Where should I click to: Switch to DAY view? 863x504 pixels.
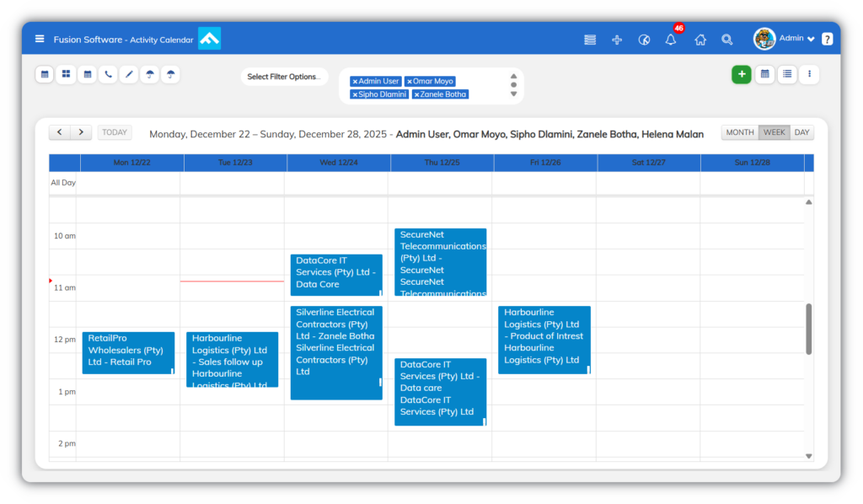pos(802,132)
